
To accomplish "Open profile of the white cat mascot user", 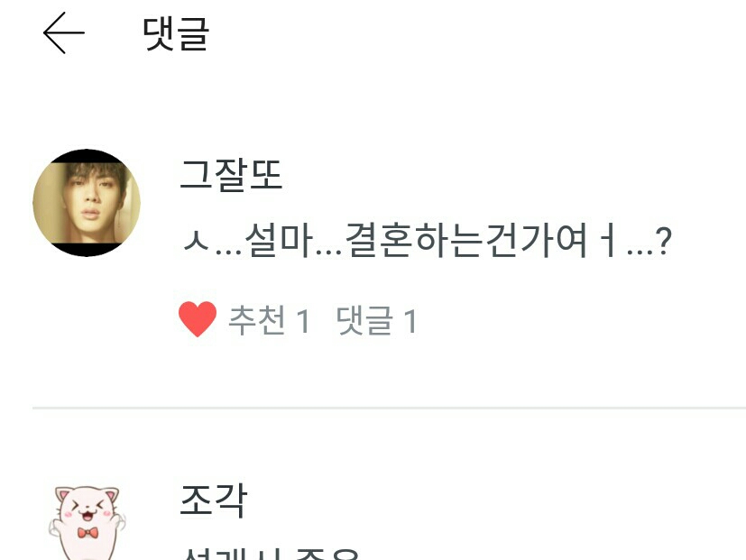I will (87, 522).
